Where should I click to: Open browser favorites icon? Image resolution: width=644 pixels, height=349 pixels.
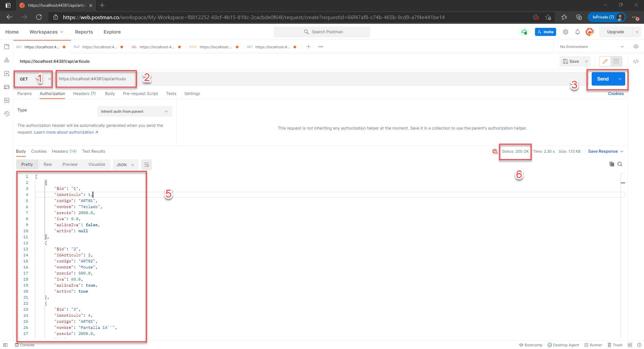564,17
